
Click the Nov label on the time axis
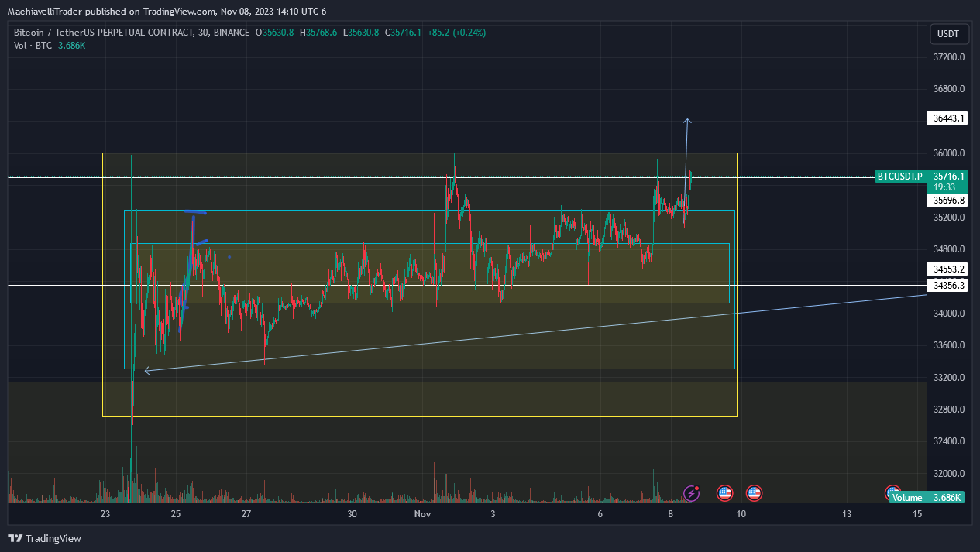click(x=422, y=514)
